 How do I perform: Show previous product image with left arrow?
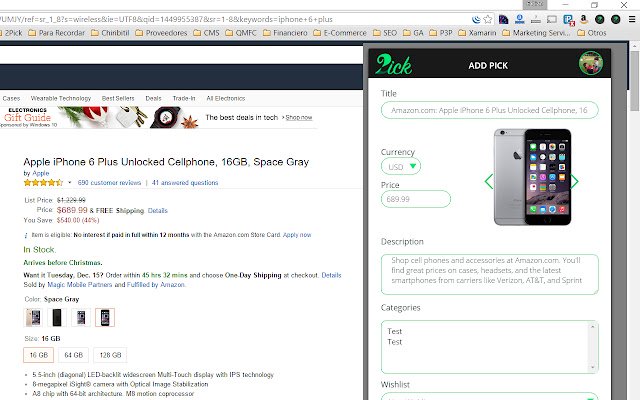pos(489,181)
